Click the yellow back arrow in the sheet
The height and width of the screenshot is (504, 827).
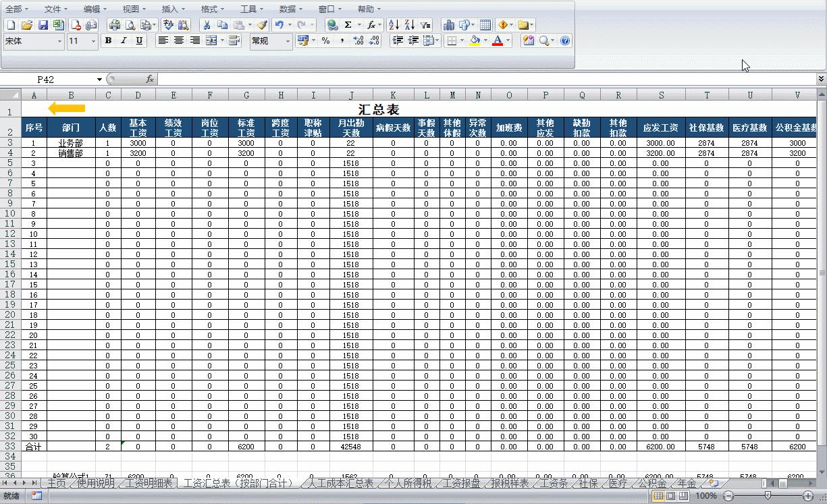(x=67, y=108)
